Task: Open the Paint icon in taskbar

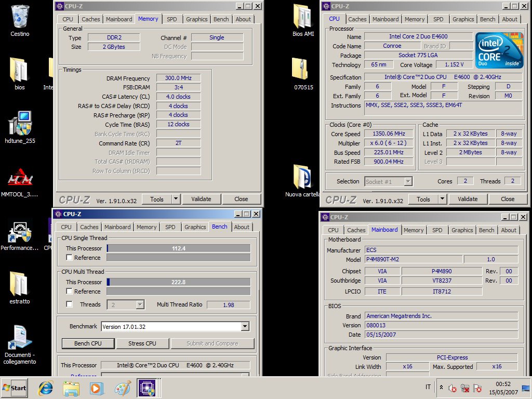Action: click(x=122, y=388)
